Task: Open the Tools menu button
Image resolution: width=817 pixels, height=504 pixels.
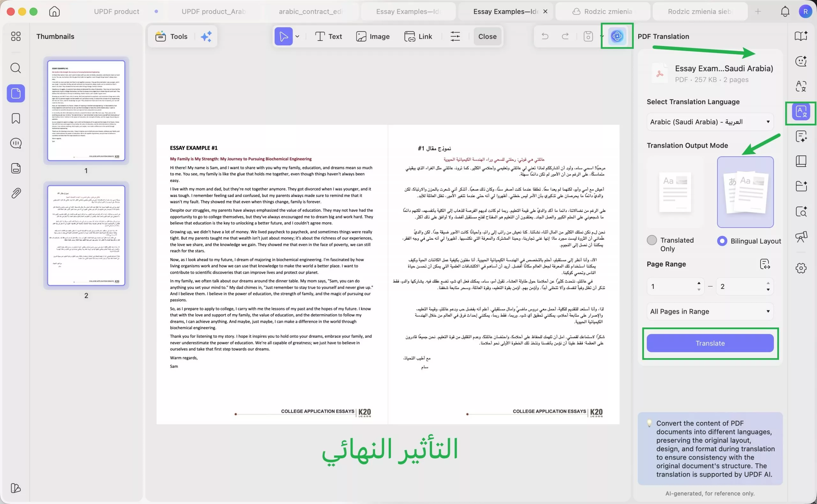Action: click(172, 36)
